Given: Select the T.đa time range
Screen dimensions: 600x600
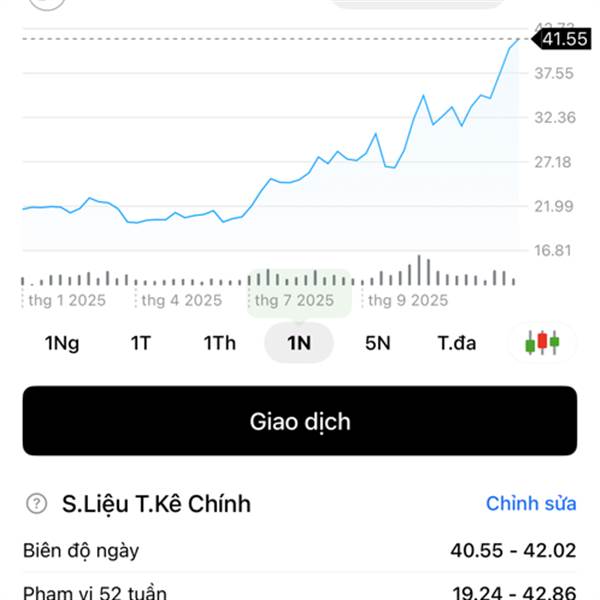Looking at the screenshot, I should pyautogui.click(x=457, y=343).
